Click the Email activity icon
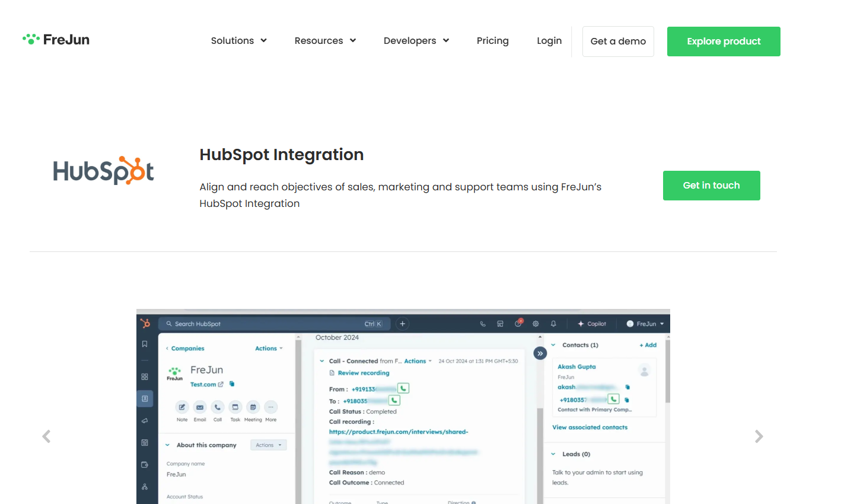841x504 pixels. pos(200,407)
